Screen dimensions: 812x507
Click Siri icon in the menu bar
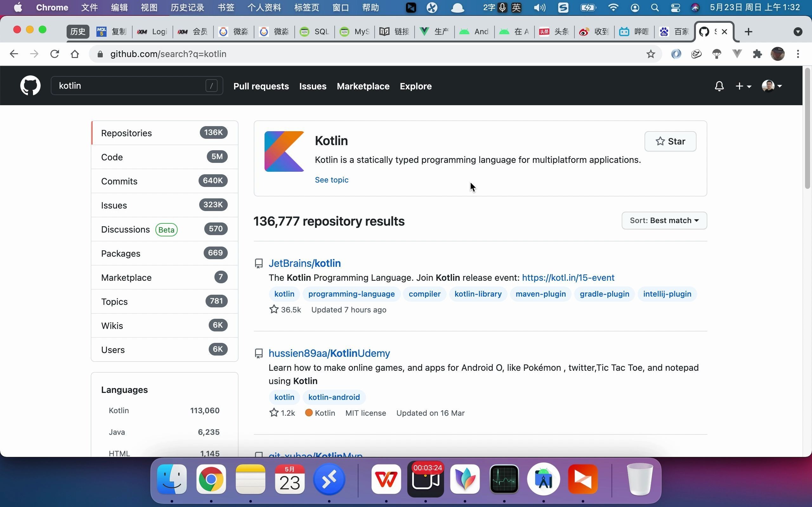pos(695,7)
